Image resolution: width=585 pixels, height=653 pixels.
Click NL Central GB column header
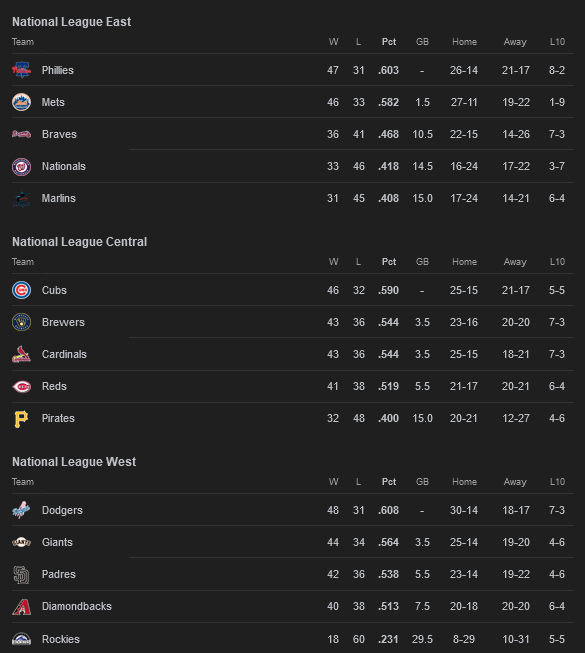click(422, 262)
